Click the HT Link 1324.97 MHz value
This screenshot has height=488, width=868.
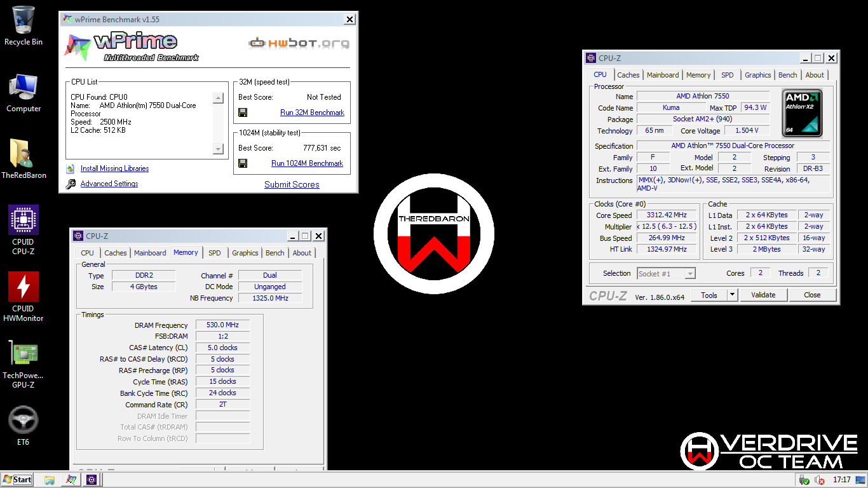point(667,249)
